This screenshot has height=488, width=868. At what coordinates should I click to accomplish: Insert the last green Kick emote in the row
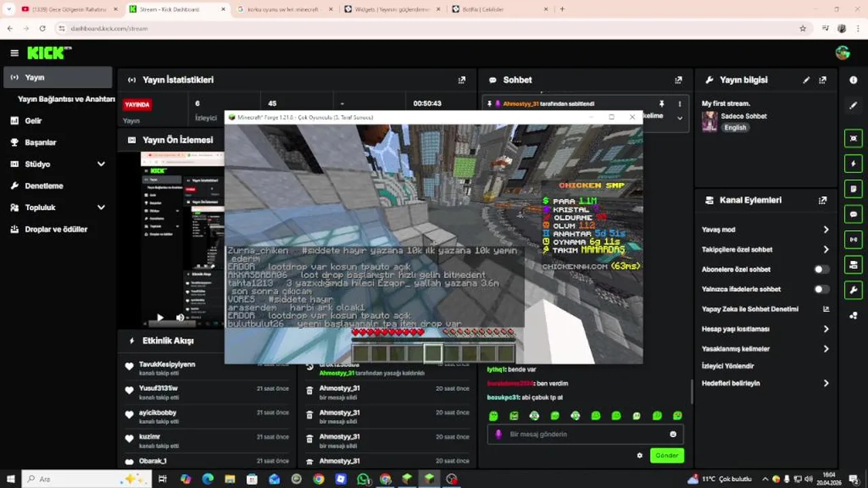pos(677,415)
